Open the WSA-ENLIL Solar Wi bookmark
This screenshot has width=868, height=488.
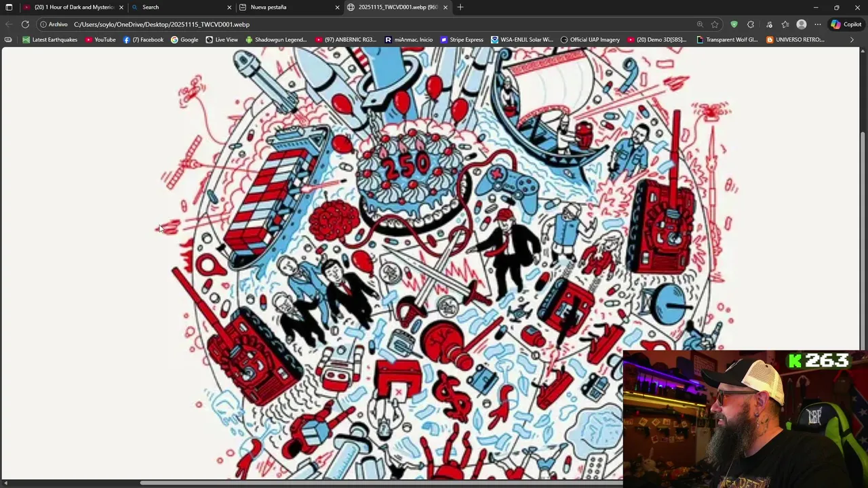pos(522,39)
